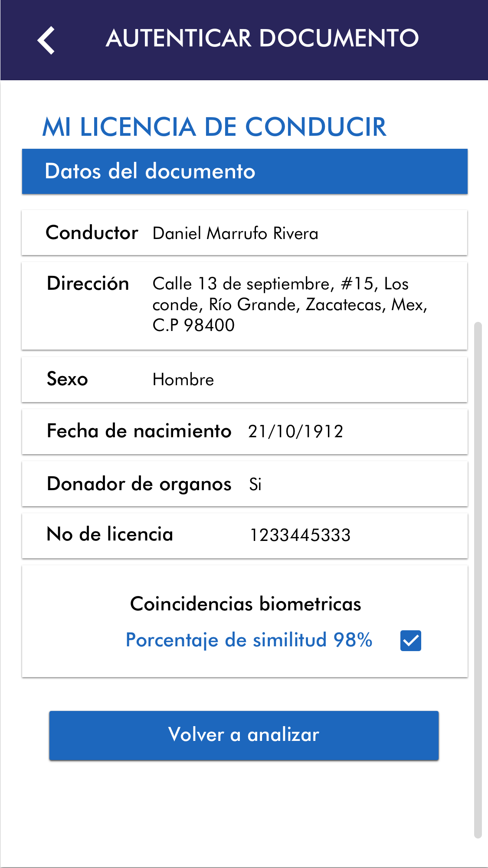Click the Porcentaje de similitud 98% text
Screen dimensions: 488x868
(249, 640)
